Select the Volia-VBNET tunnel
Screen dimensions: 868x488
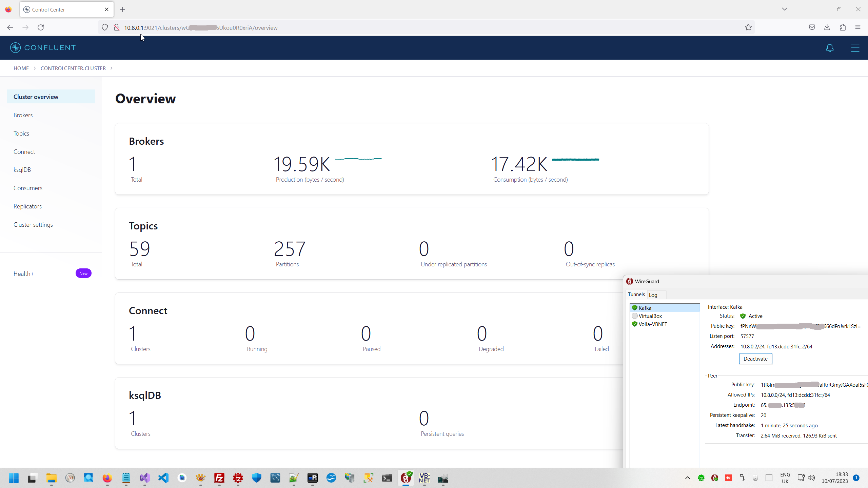[x=653, y=324]
